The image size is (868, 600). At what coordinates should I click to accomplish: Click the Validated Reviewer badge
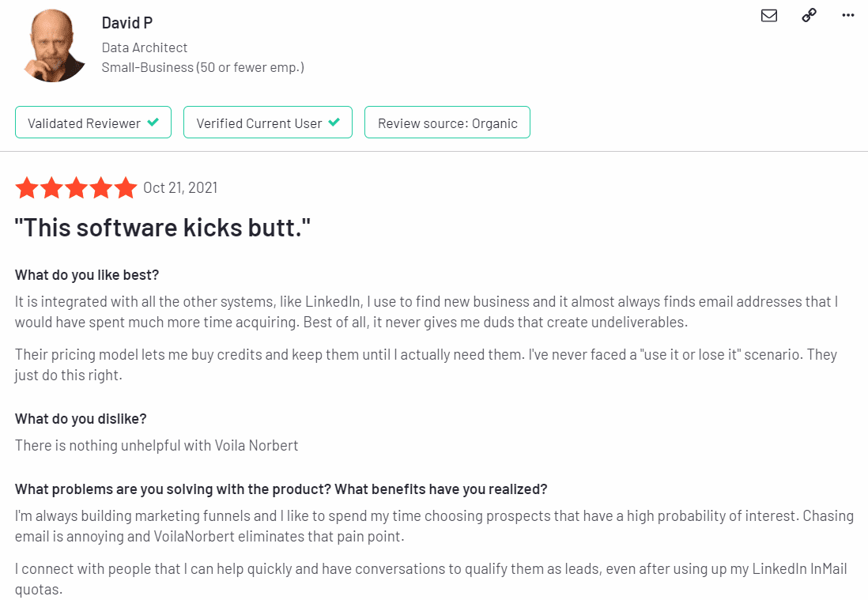pyautogui.click(x=93, y=123)
